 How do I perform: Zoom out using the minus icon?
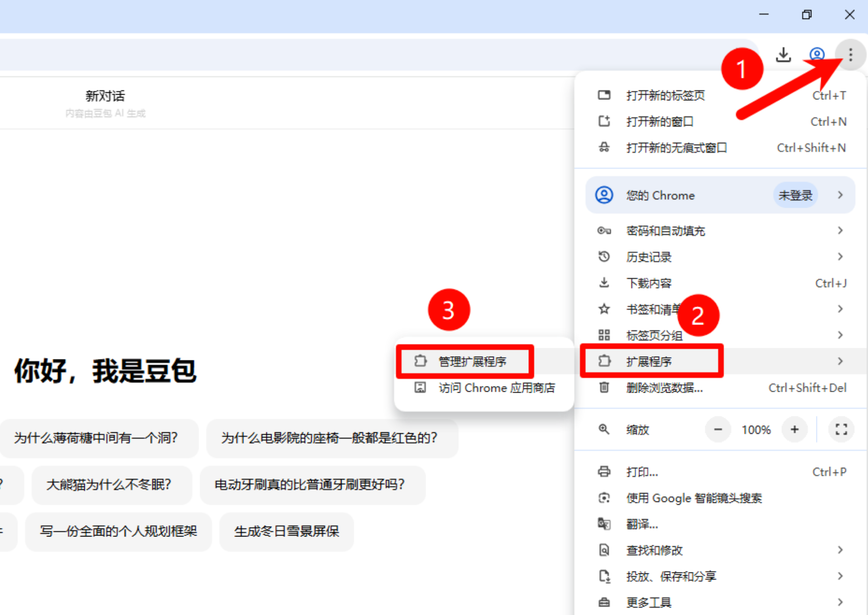tap(718, 430)
